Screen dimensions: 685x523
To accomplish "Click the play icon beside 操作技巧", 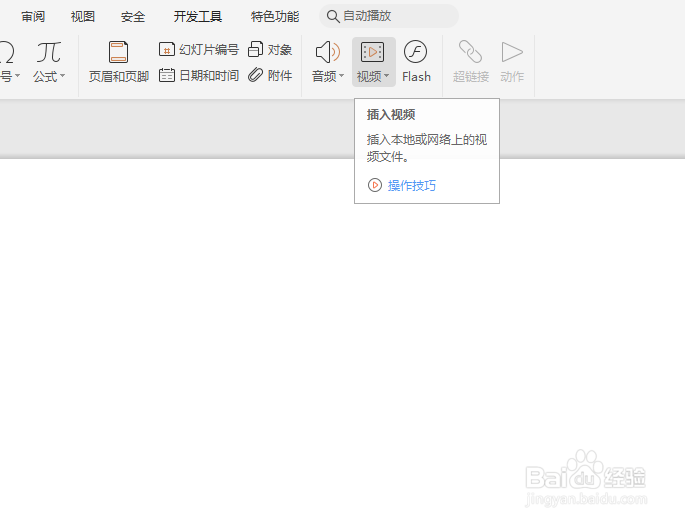I will [375, 185].
